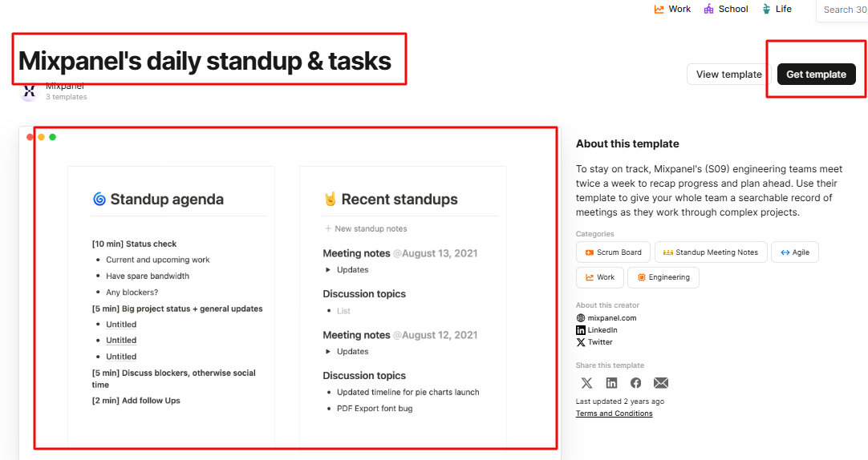Share the template via LinkedIn icon
This screenshot has width=868, height=460.
[x=611, y=382]
